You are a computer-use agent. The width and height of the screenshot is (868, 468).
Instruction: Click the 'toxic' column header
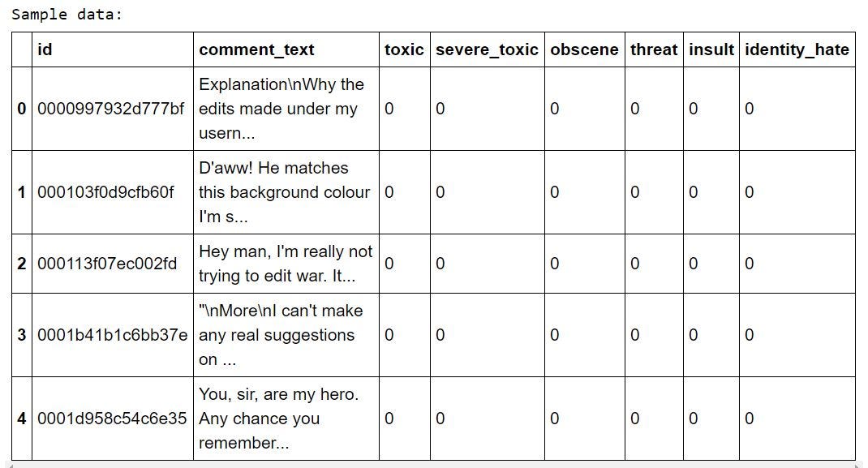point(404,49)
